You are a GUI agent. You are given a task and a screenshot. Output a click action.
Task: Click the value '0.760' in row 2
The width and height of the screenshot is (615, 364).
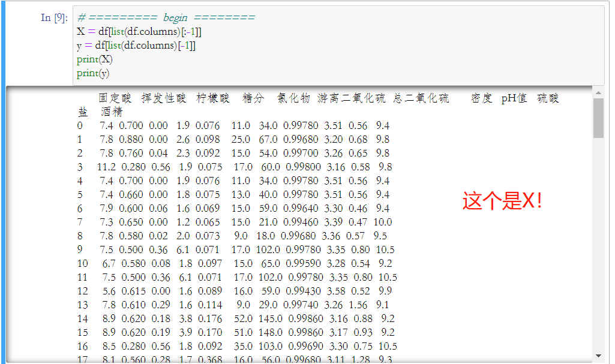tap(131, 153)
